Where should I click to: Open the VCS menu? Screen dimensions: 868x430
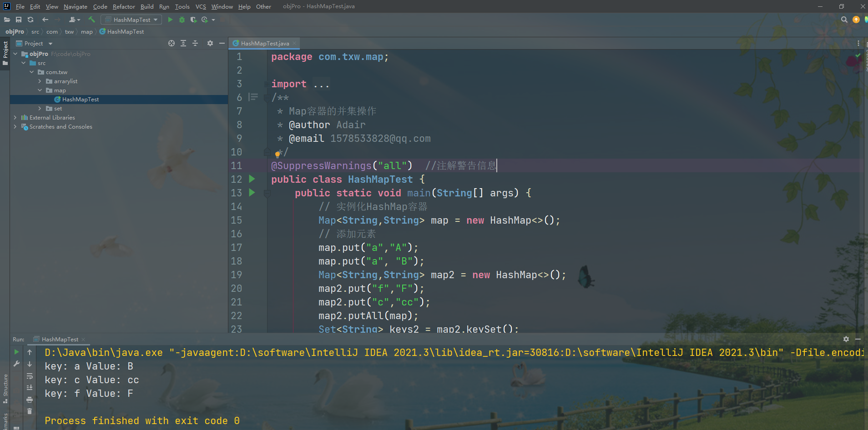(x=201, y=6)
